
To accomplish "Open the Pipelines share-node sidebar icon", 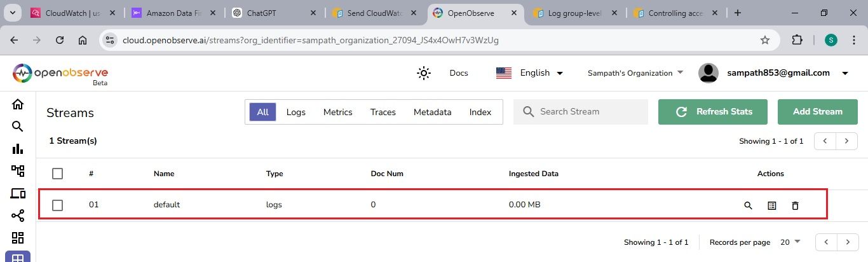I will pos(18,216).
